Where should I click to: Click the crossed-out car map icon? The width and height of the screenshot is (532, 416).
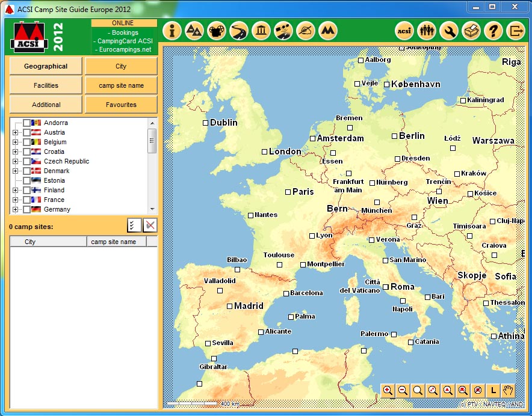tap(478, 391)
